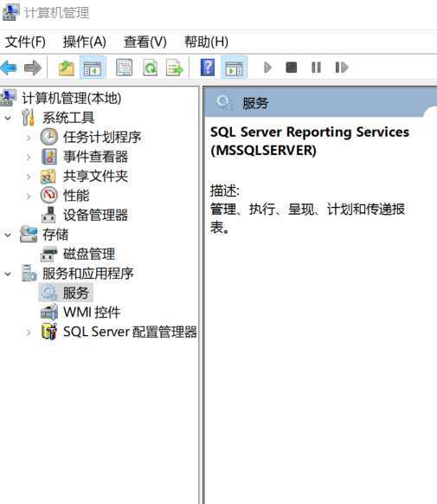
Task: Select WMI 控件 tree item
Action: click(x=92, y=312)
